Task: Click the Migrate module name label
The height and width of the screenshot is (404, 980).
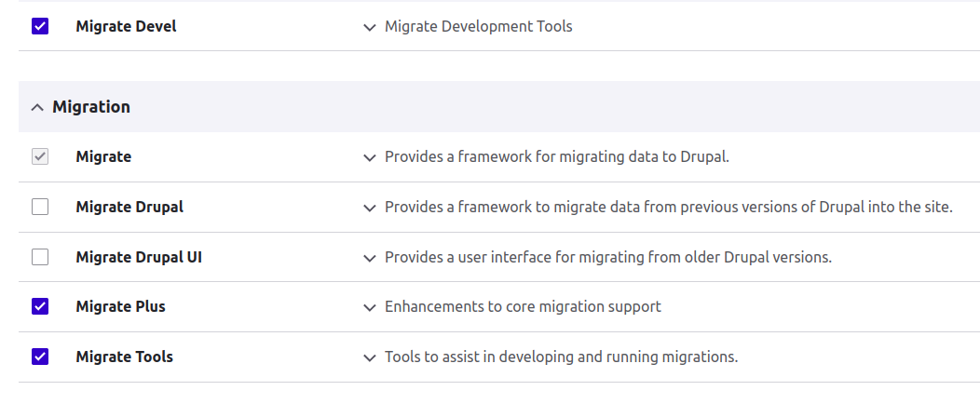Action: pyautogui.click(x=103, y=156)
